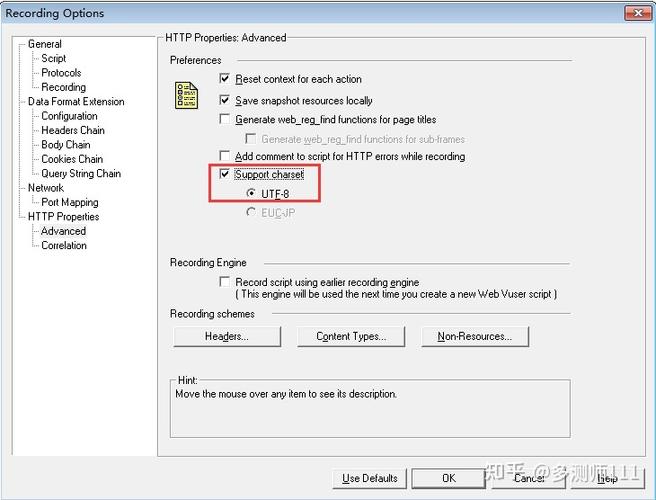
Task: Open the Content Types... dialog
Action: (x=351, y=337)
